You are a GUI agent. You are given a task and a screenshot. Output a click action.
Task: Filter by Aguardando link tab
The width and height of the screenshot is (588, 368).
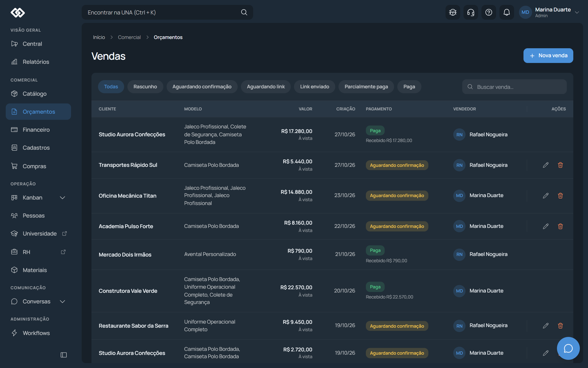pos(266,87)
